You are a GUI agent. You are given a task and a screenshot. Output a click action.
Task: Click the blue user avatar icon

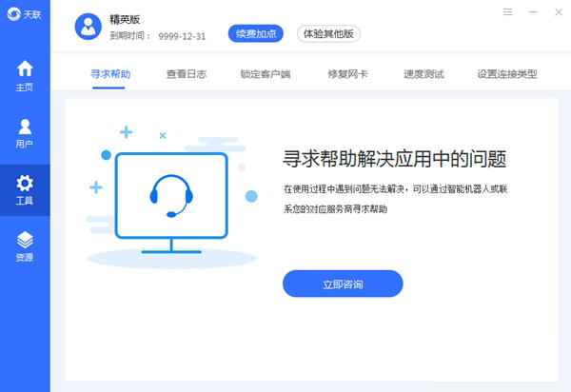89,26
